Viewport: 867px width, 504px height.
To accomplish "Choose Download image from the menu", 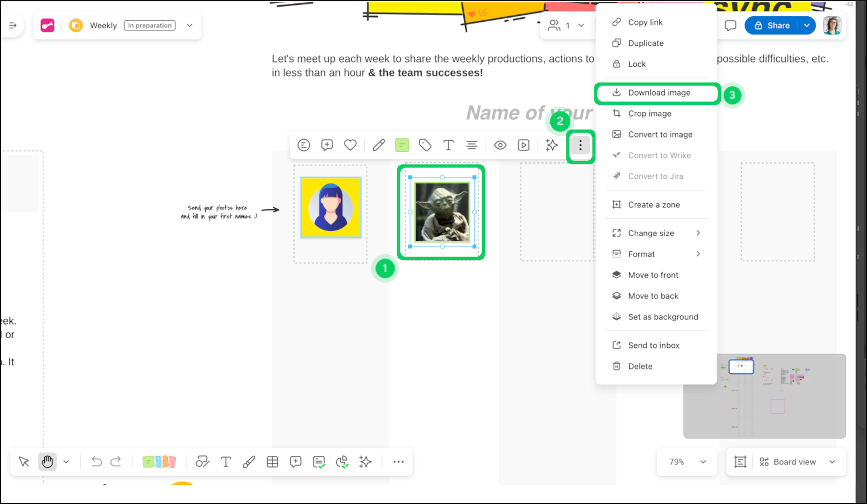I will 659,93.
